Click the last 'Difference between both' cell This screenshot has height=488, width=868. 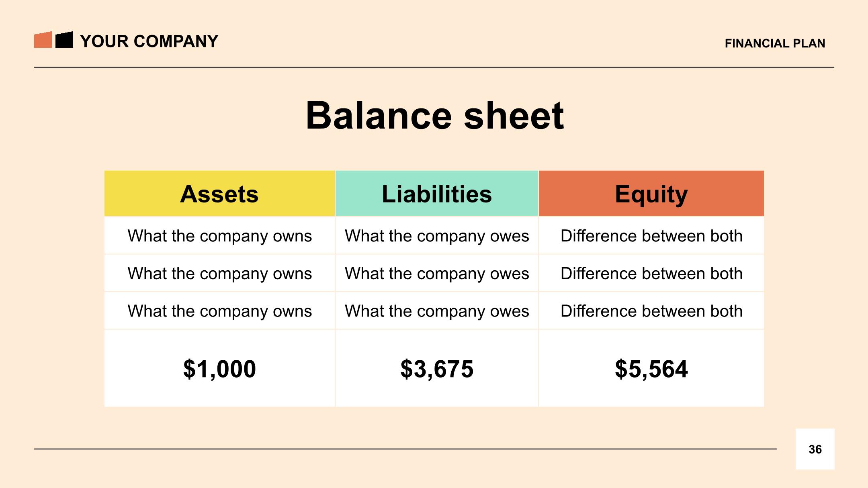coord(651,311)
